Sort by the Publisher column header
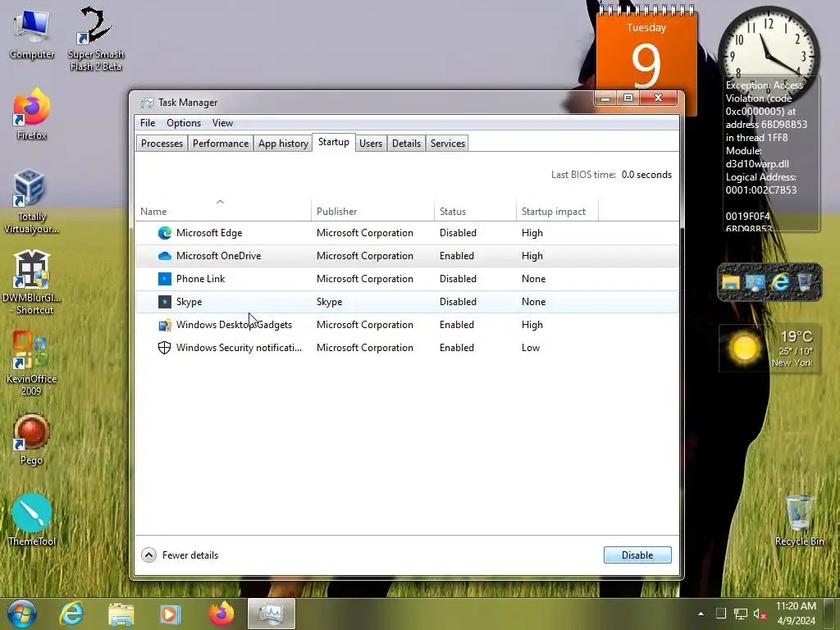 click(x=373, y=212)
